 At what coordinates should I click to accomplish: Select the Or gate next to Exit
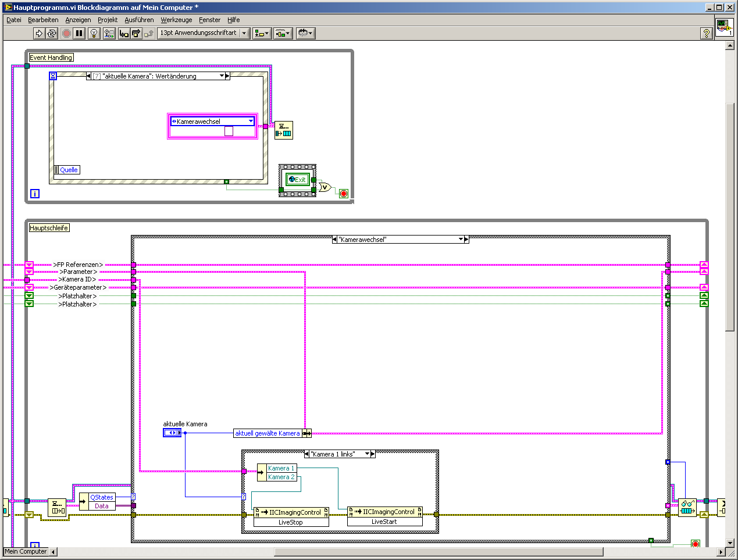(x=324, y=187)
